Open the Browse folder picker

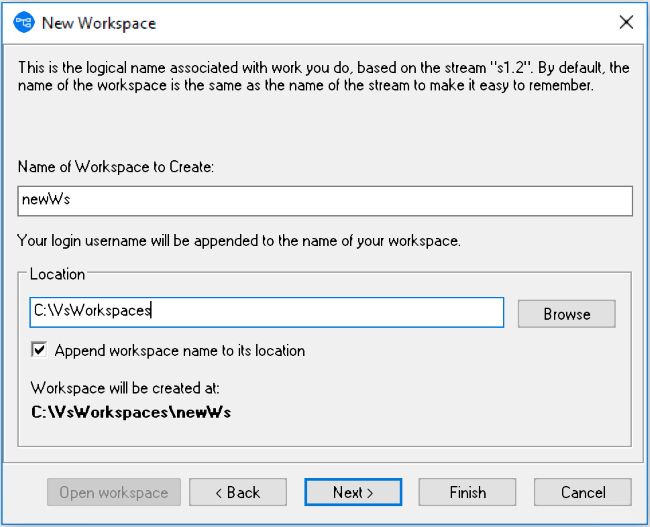[566, 313]
